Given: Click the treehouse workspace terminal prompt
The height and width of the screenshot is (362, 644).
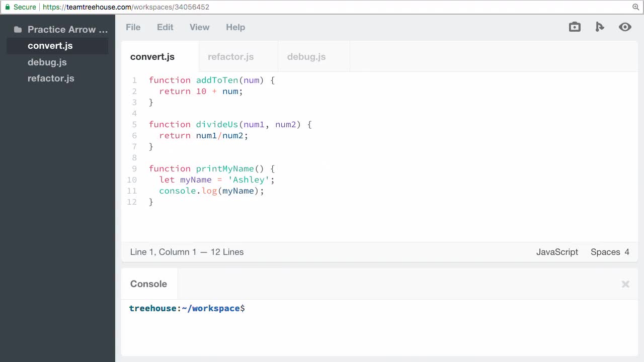Looking at the screenshot, I should coord(187,308).
